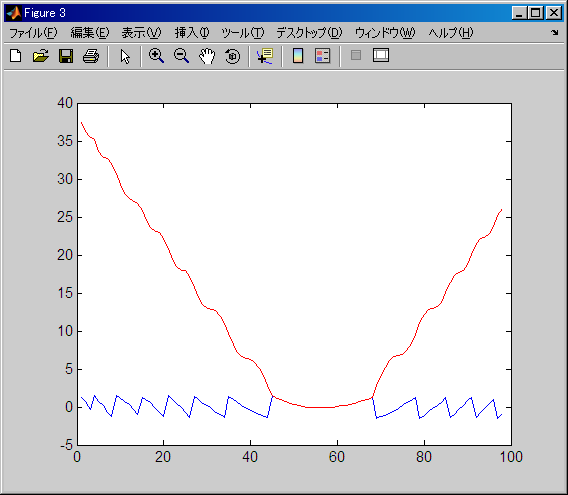Select the Zoom In magnifier tool
This screenshot has width=568, height=495.
click(156, 56)
